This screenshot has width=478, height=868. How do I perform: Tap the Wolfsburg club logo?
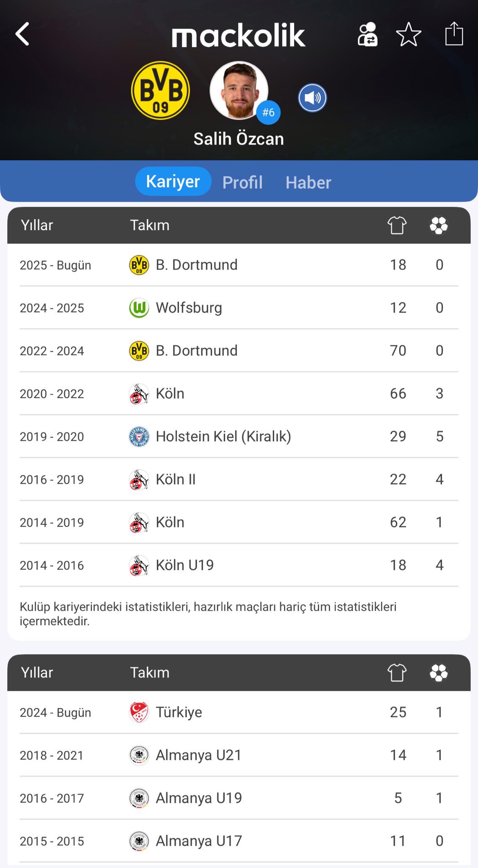pos(139,308)
